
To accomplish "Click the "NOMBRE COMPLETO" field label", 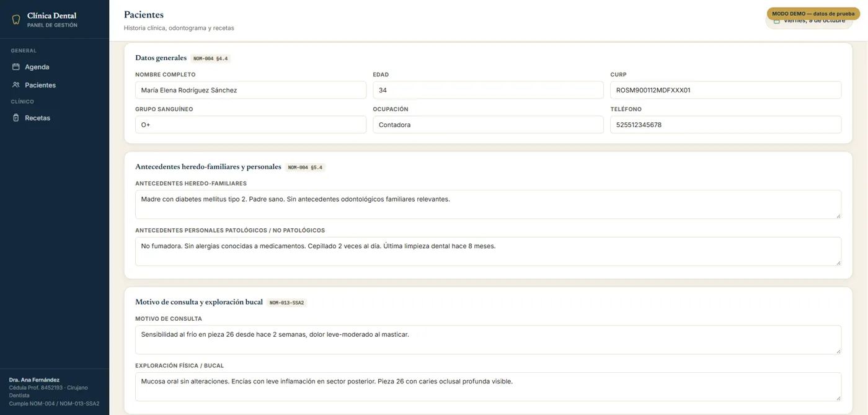I will coord(166,74).
